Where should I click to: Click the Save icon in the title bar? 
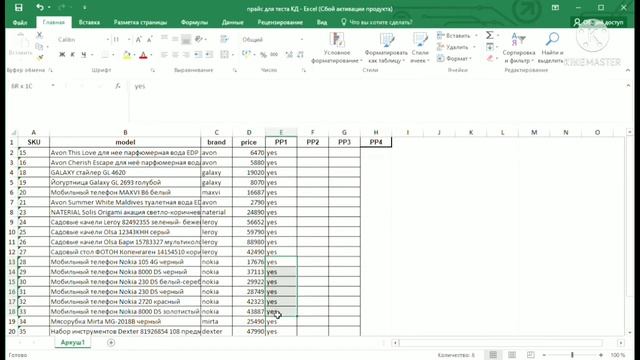pos(18,7)
